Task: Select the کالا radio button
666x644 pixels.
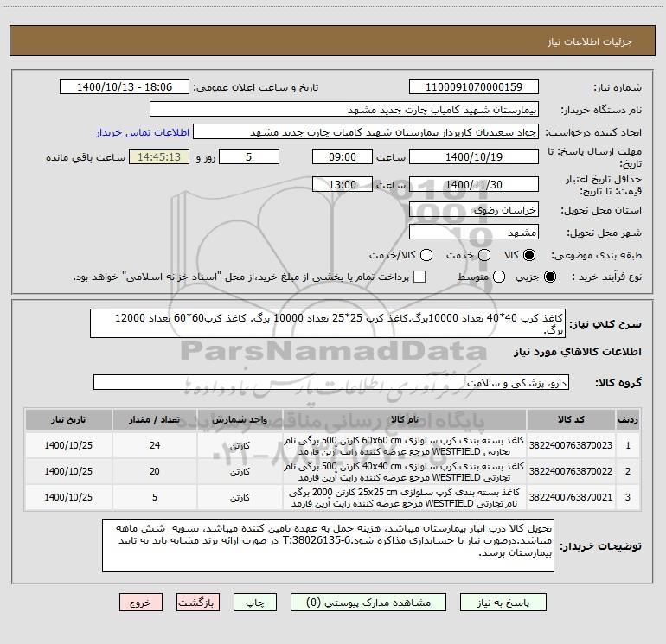Action: click(529, 255)
